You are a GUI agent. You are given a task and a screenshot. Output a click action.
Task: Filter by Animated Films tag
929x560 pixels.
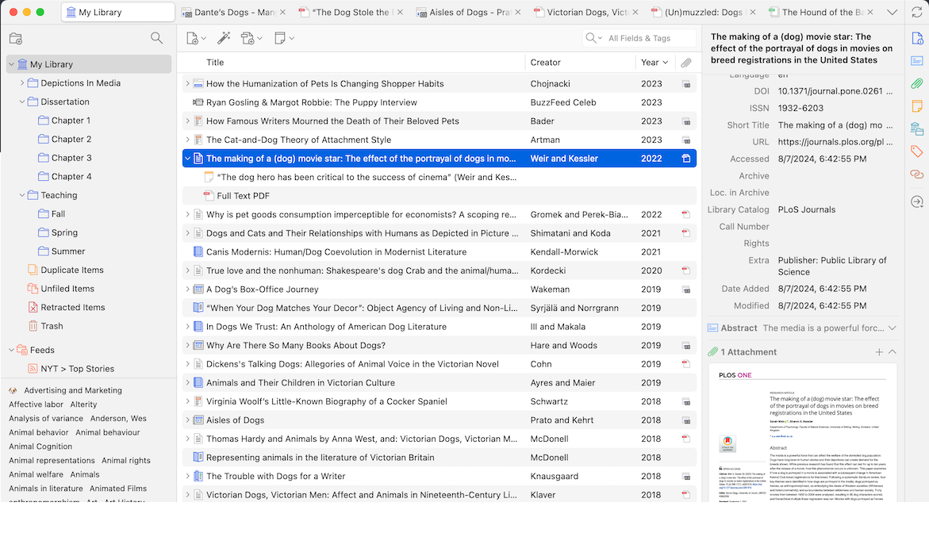118,489
